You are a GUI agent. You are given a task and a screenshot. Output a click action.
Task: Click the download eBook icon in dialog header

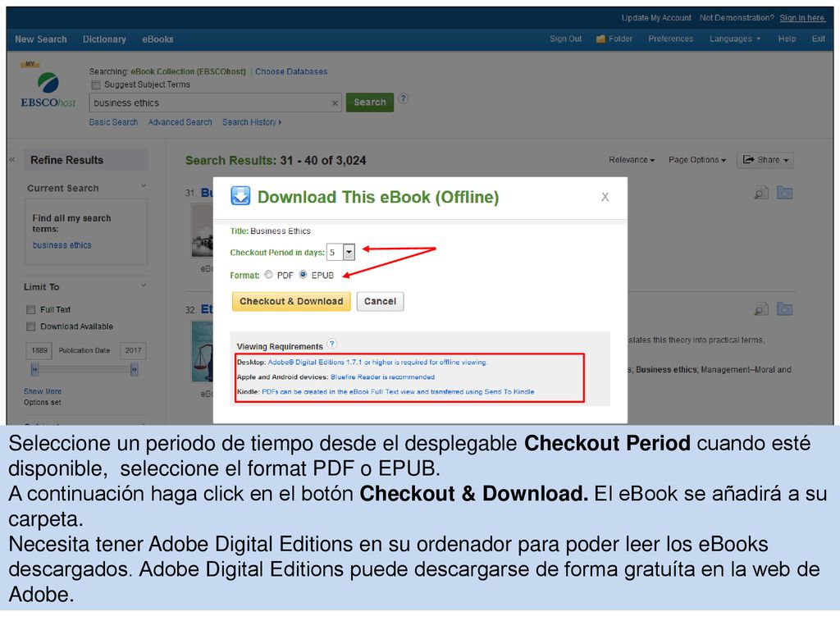240,196
